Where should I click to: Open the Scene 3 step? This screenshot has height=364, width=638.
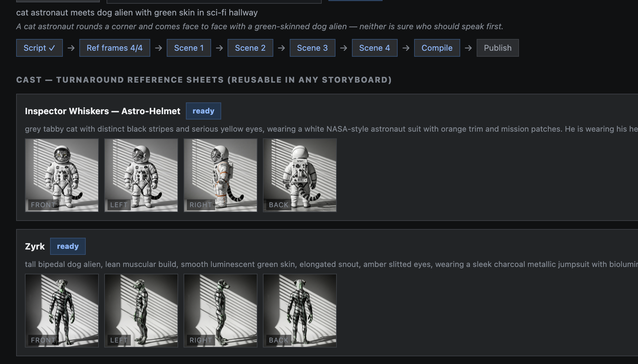(x=313, y=48)
